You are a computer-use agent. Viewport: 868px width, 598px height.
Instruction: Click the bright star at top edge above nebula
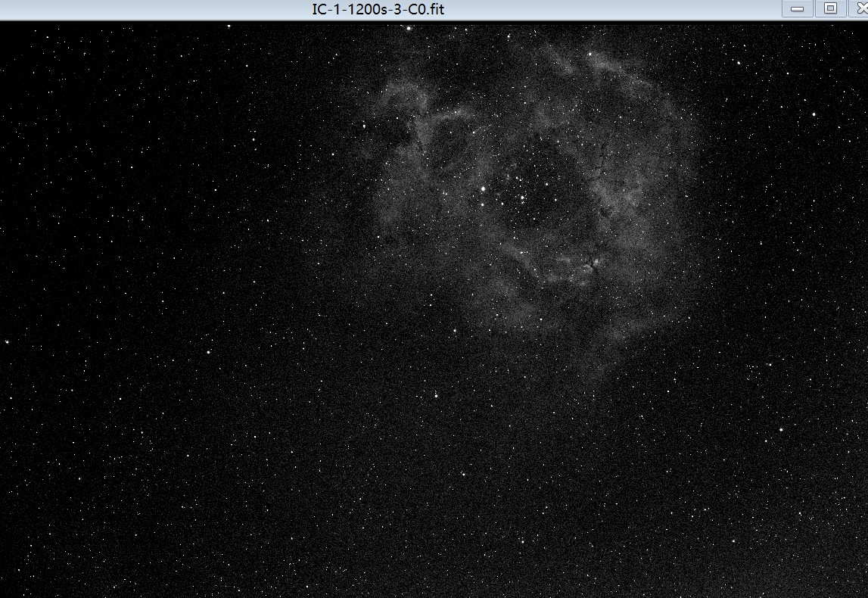click(x=409, y=29)
